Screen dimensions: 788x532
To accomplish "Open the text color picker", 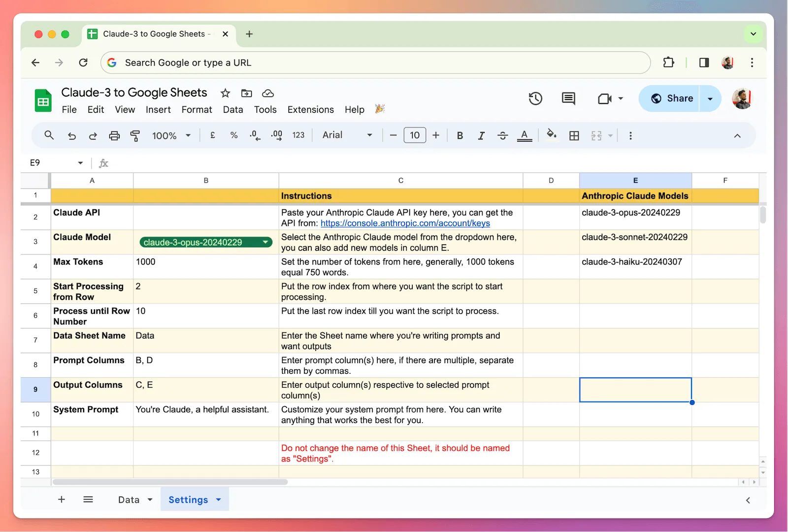I will [x=525, y=135].
